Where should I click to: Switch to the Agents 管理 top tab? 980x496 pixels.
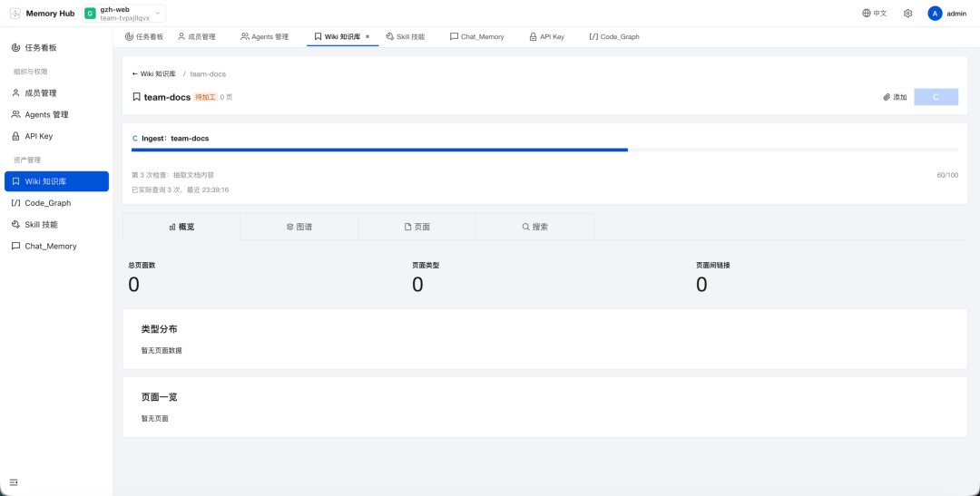(x=264, y=37)
